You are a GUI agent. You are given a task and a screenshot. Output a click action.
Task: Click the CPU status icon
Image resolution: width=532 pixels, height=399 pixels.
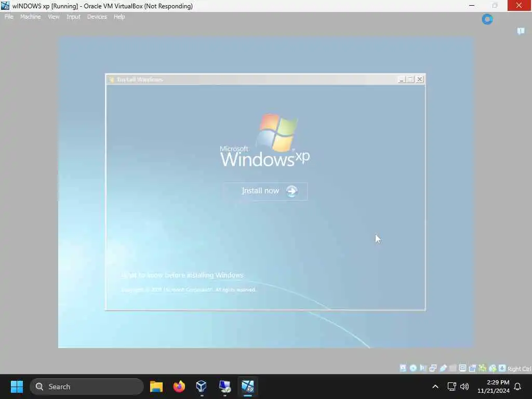coord(483,368)
